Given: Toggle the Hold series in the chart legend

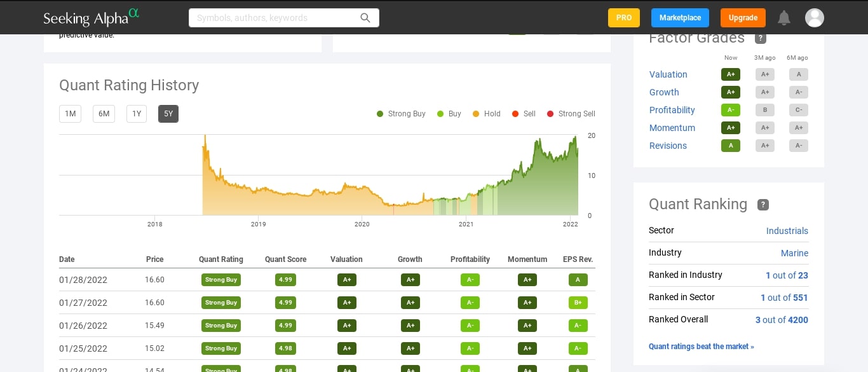Looking at the screenshot, I should click(486, 114).
